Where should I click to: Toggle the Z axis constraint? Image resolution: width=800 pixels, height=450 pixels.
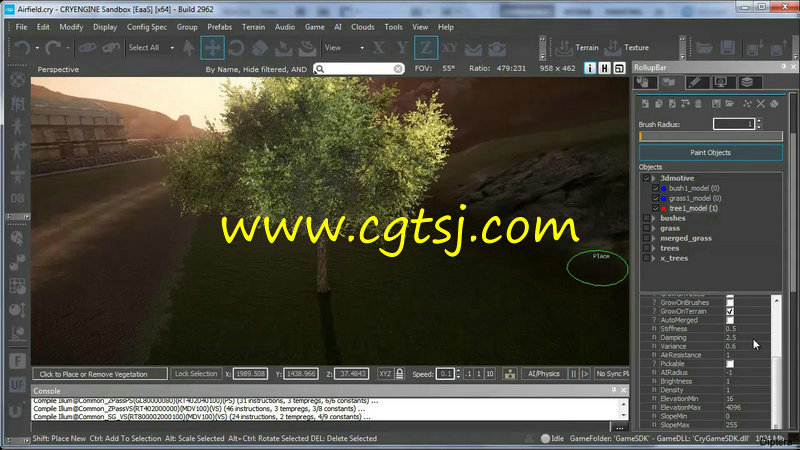(x=426, y=48)
